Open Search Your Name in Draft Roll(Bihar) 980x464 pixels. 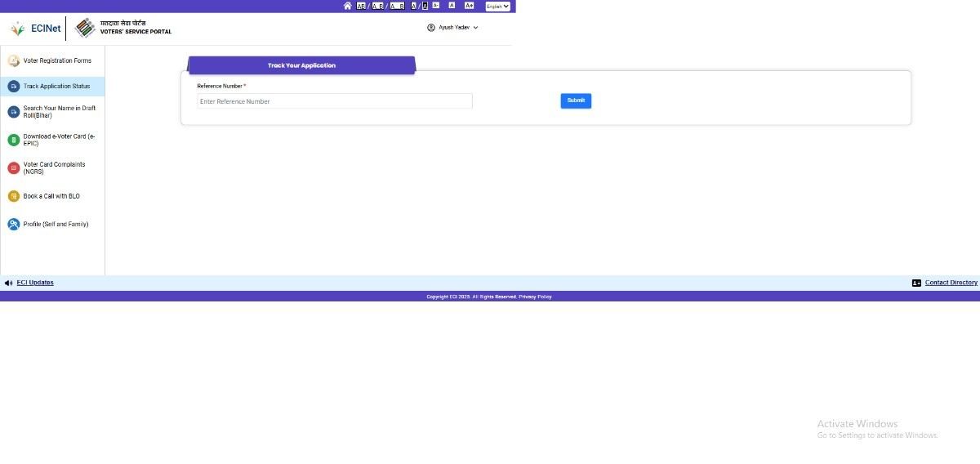(x=59, y=112)
